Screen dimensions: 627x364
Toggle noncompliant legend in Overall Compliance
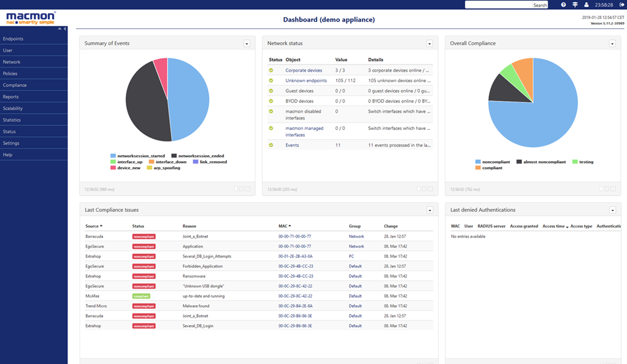click(492, 162)
